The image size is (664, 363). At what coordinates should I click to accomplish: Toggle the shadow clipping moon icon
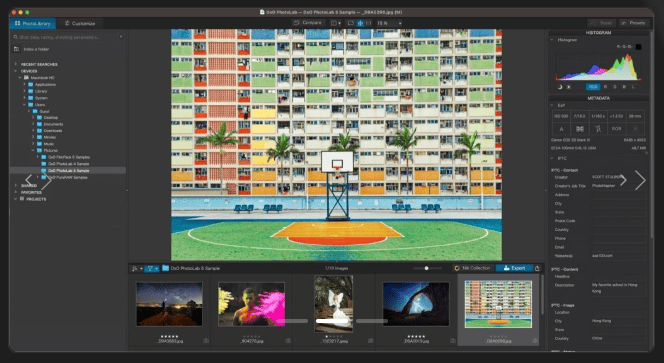point(559,87)
